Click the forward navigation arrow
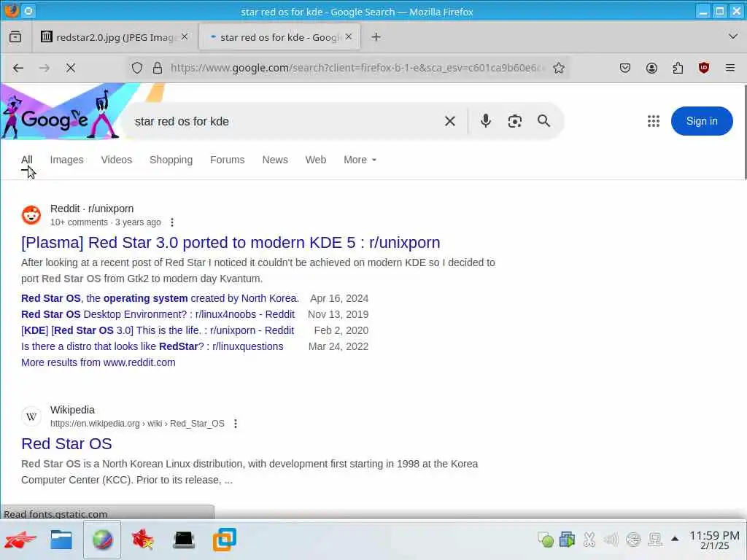 click(44, 68)
